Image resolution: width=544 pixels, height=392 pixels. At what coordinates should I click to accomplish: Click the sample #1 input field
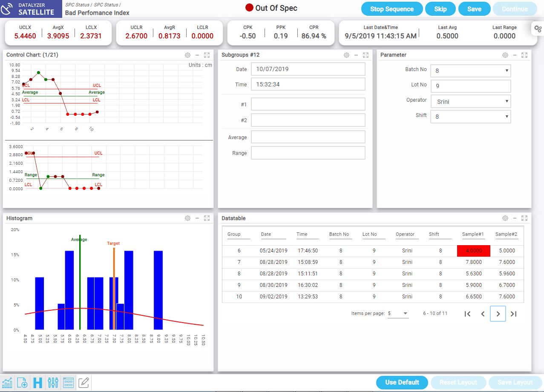click(x=308, y=104)
